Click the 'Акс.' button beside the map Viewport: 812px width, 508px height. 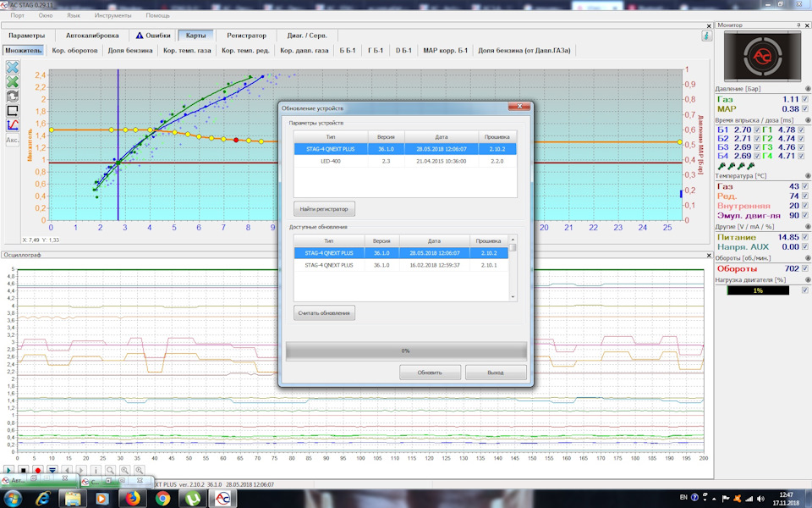13,140
